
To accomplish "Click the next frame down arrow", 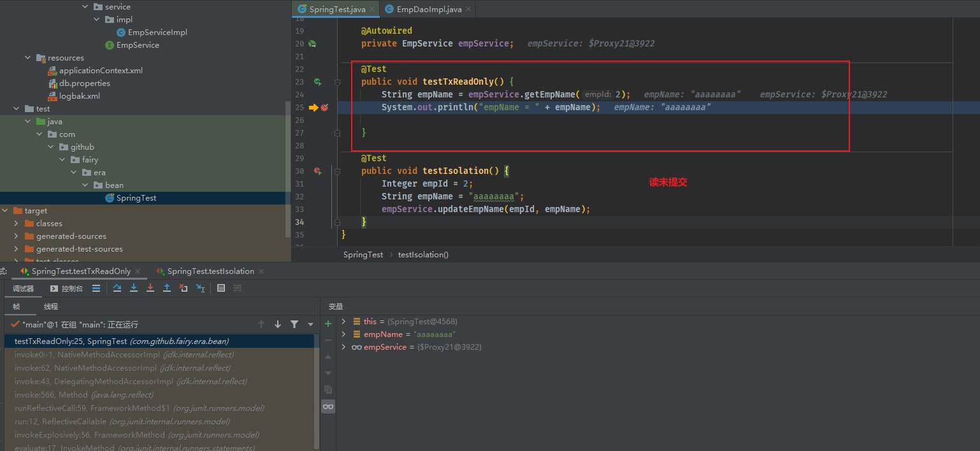I will (278, 324).
